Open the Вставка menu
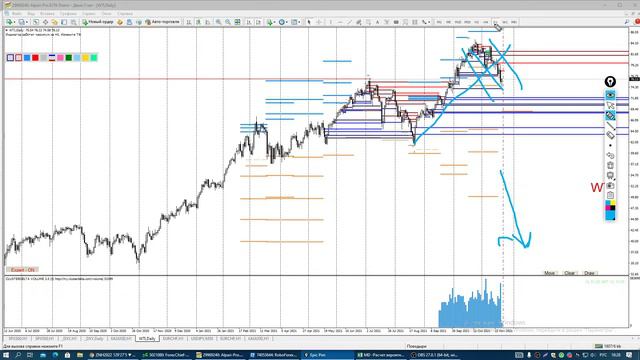Screen dimensions: 640x360 (x=47, y=13)
